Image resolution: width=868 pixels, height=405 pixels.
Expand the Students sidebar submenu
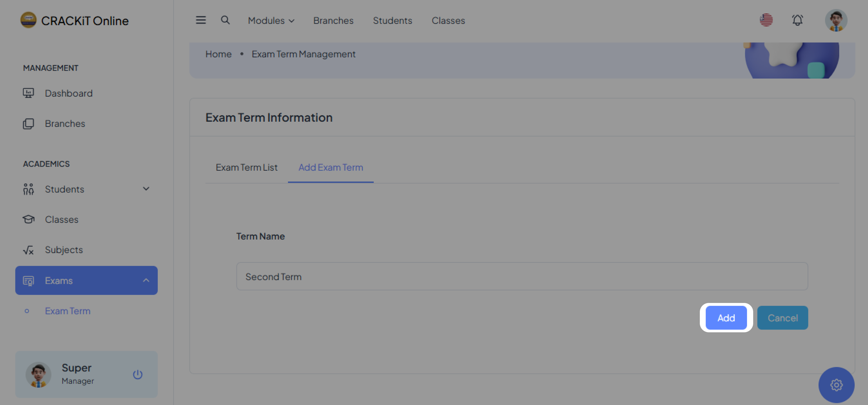click(x=146, y=189)
